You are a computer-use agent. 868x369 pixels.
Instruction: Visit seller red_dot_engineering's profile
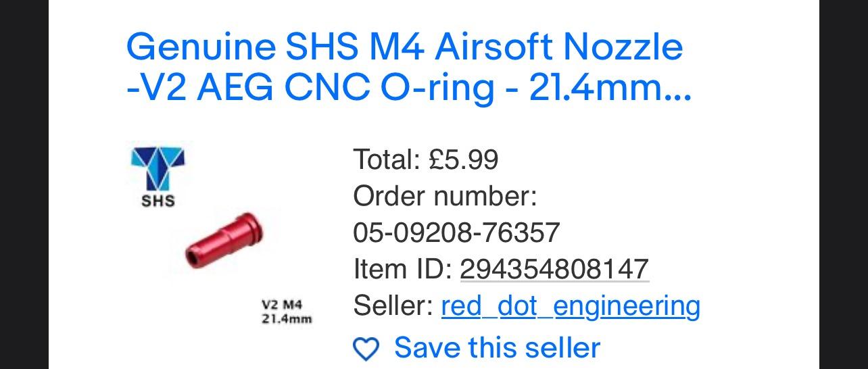[x=571, y=306]
